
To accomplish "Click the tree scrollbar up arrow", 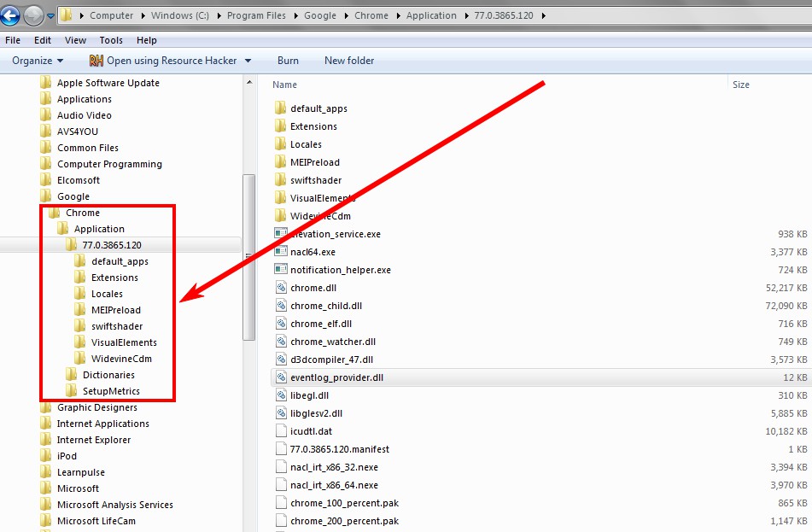I will tap(249, 82).
